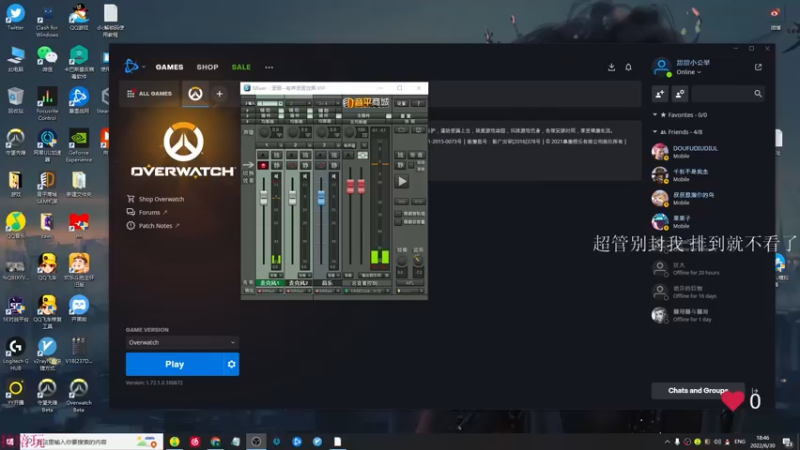Click the friends search magnifier icon

pos(758,94)
